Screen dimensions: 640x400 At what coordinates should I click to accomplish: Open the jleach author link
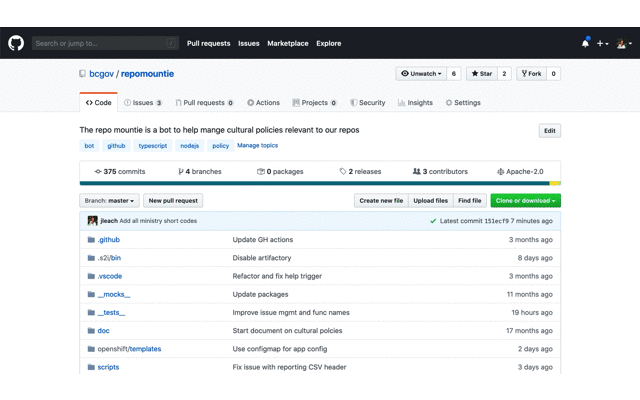[109, 221]
